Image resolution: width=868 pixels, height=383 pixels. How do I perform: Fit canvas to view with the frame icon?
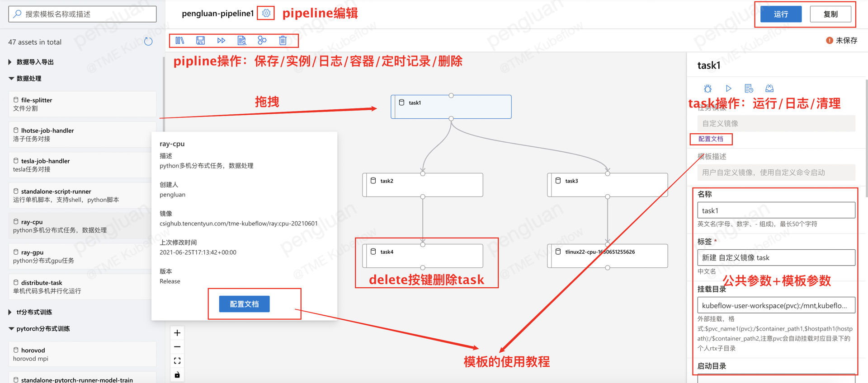tap(177, 361)
